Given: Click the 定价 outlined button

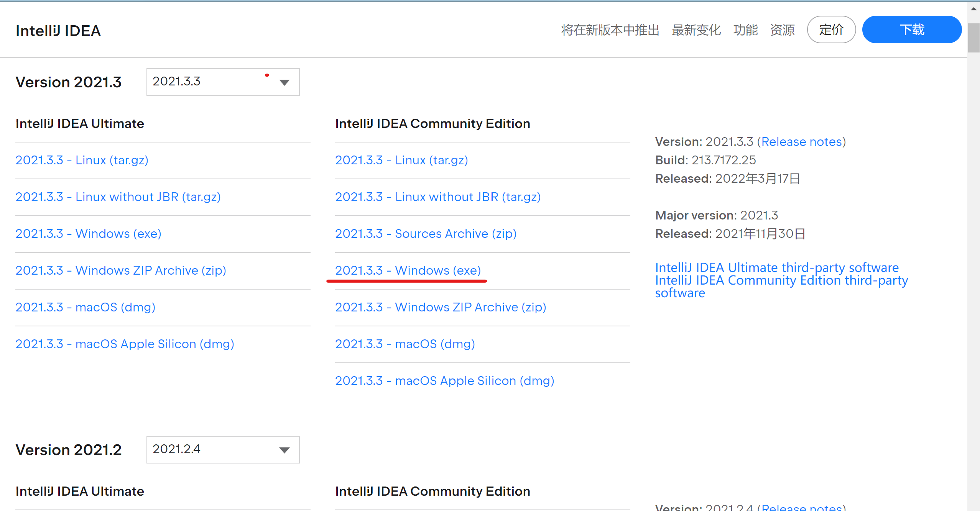Looking at the screenshot, I should point(831,29).
